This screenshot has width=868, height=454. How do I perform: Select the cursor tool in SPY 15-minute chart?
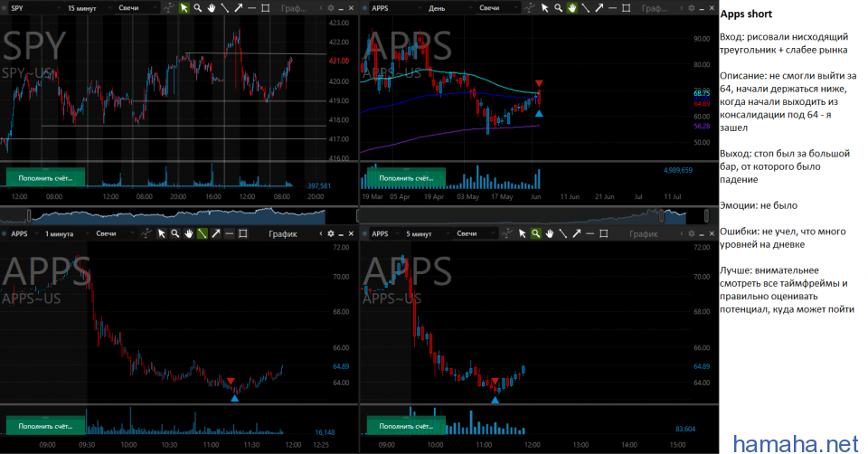click(184, 8)
